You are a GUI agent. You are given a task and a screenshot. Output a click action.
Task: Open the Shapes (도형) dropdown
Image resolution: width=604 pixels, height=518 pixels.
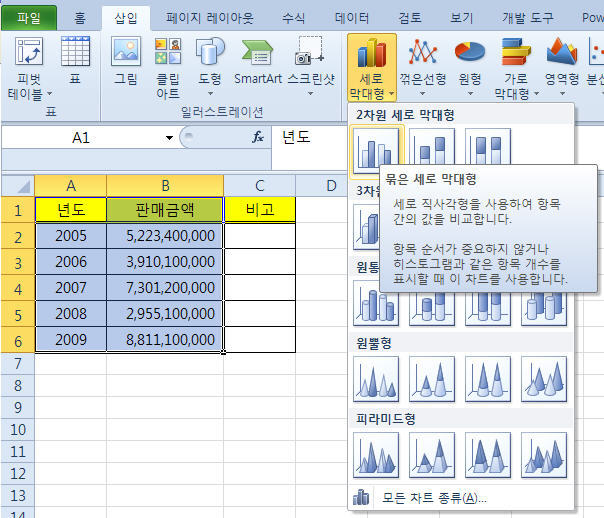pos(210,60)
